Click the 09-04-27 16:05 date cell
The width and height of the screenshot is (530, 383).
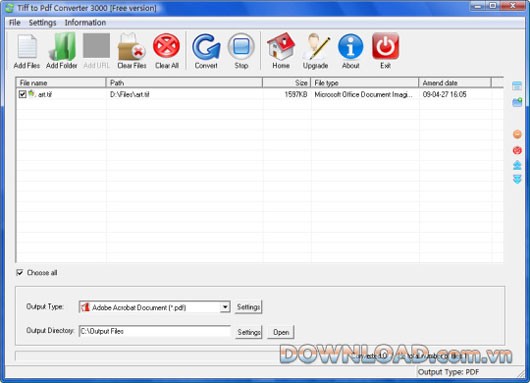(x=444, y=94)
